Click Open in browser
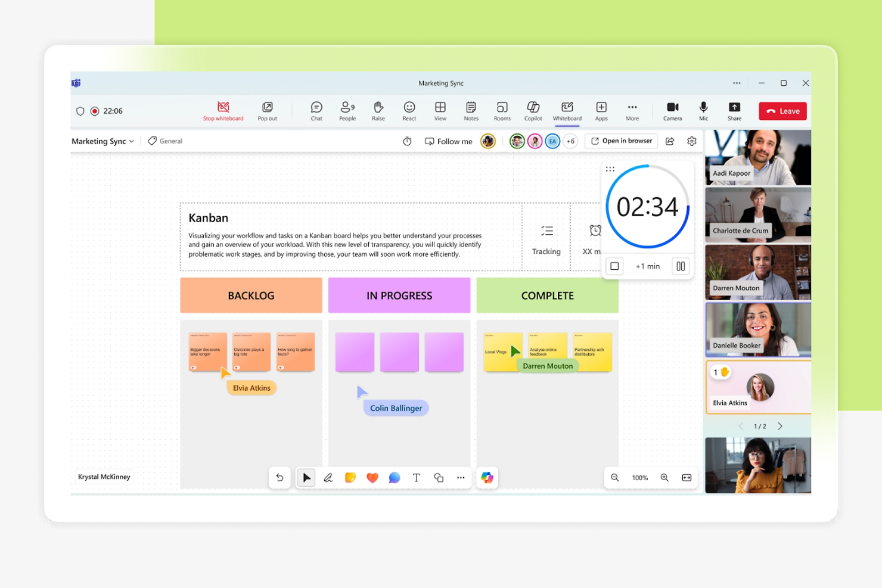Viewport: 882px width, 588px height. 622,141
